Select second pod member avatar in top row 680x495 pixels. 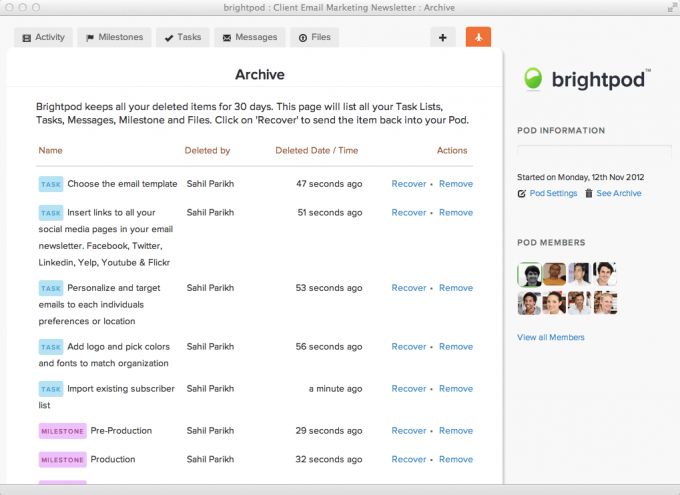[x=554, y=274]
